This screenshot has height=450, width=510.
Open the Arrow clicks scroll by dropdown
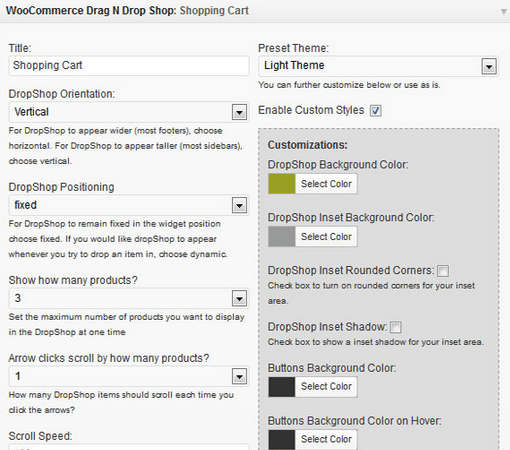(x=129, y=376)
